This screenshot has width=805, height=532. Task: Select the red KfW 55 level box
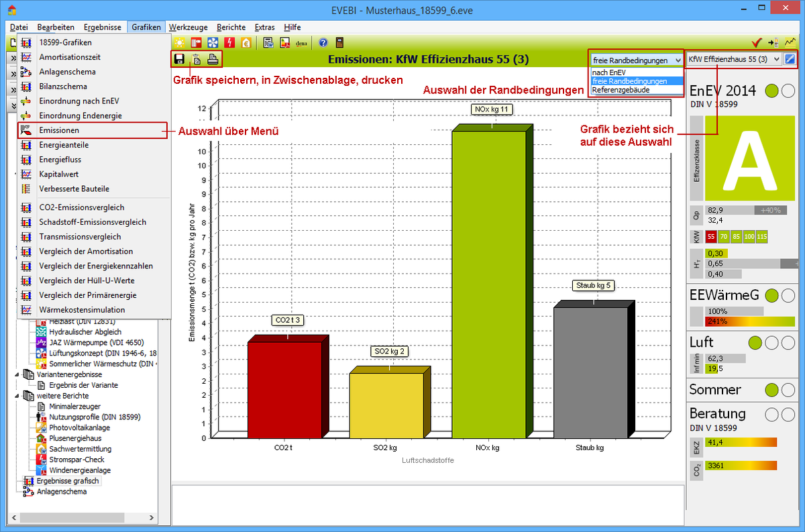[x=710, y=236]
